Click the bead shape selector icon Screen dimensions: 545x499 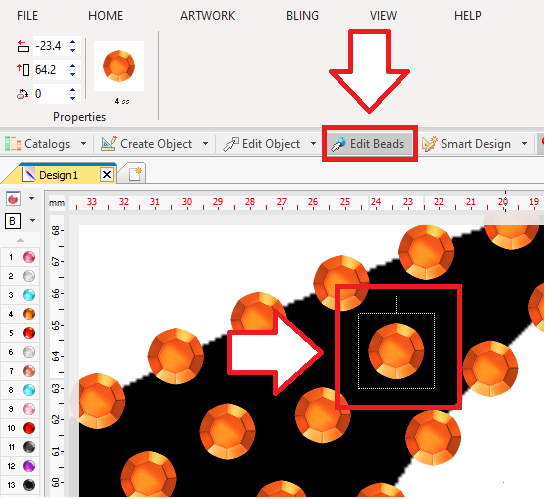[13, 199]
